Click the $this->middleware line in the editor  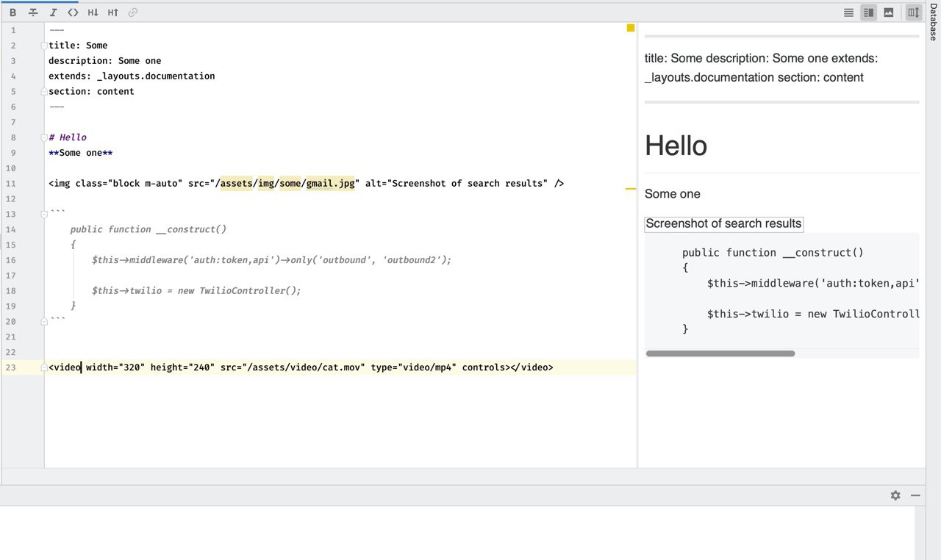click(272, 260)
